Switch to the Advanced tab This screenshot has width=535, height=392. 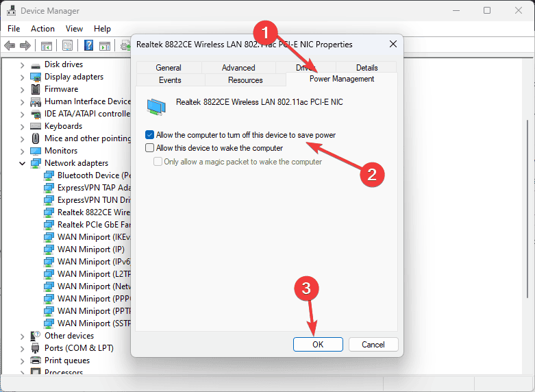tap(238, 68)
